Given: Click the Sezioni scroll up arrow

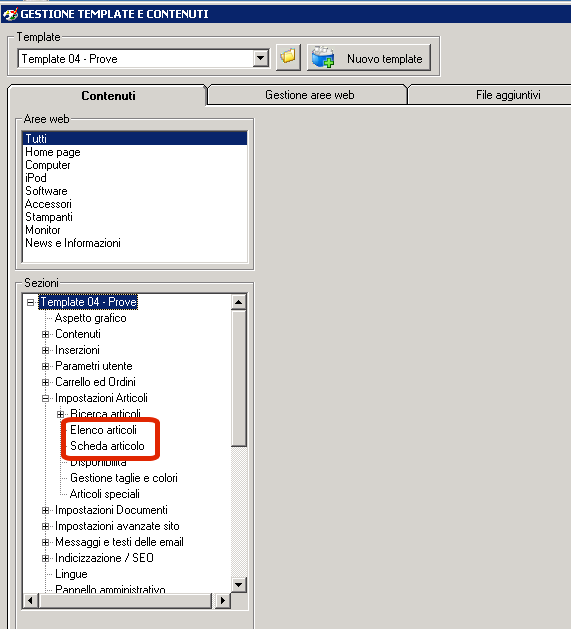Looking at the screenshot, I should (239, 302).
